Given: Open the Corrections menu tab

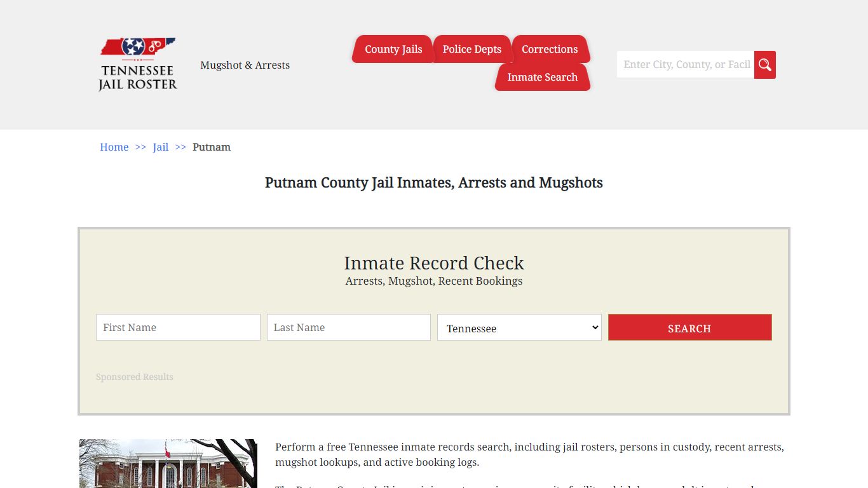Looking at the screenshot, I should click(x=550, y=49).
